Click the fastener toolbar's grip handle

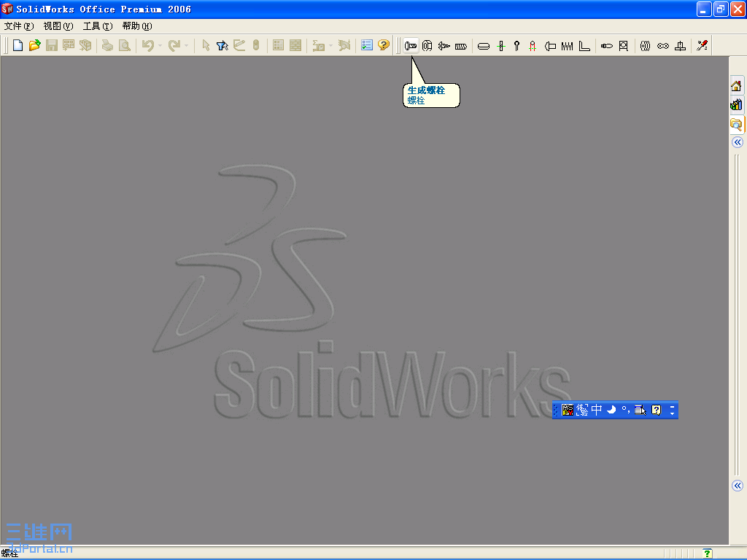[x=398, y=45]
